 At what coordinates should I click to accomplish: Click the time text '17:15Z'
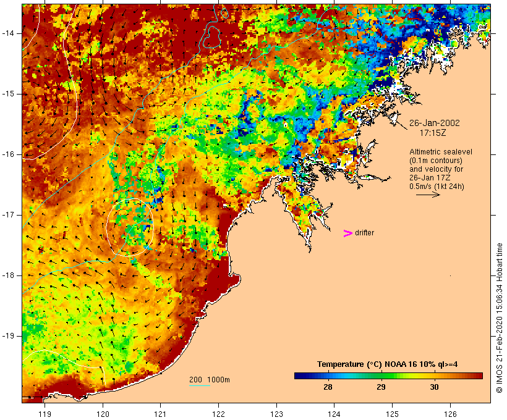(x=433, y=133)
